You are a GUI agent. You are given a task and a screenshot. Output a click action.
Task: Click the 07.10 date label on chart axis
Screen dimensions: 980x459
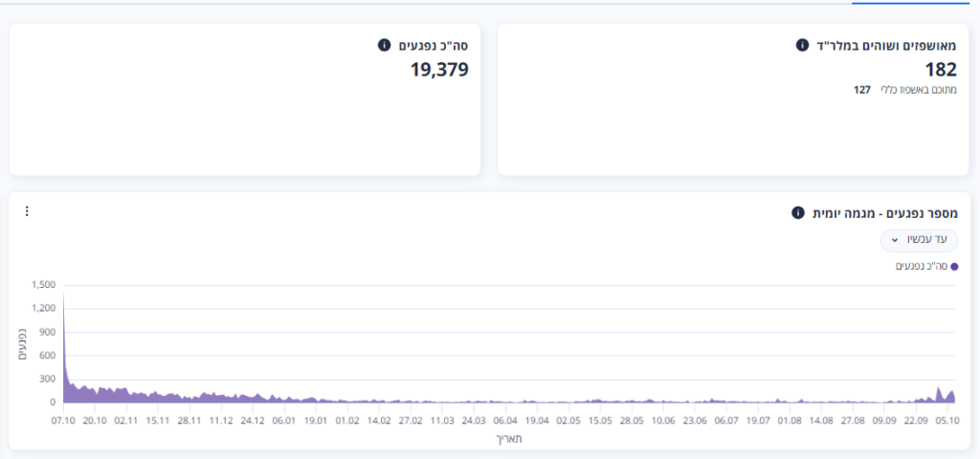(x=63, y=421)
